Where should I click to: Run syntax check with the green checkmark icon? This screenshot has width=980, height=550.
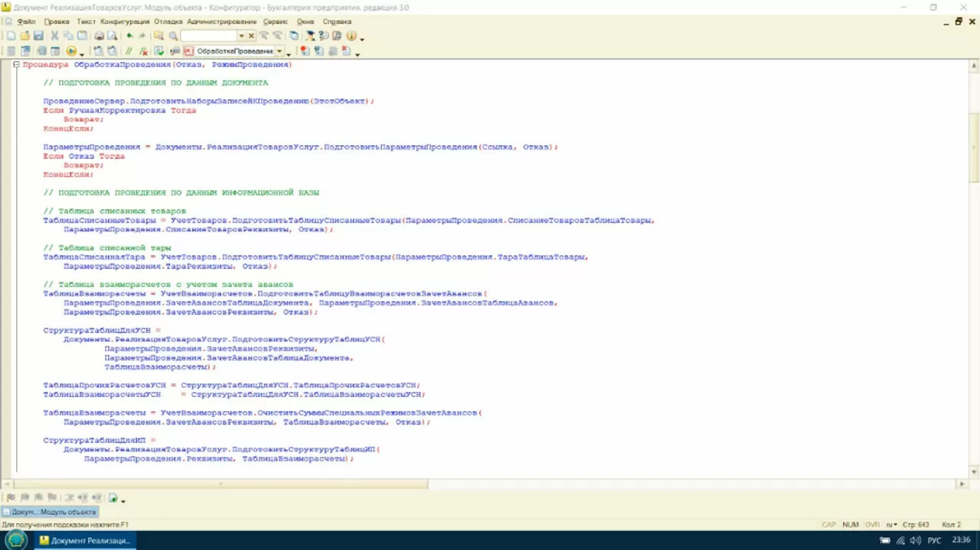[159, 51]
